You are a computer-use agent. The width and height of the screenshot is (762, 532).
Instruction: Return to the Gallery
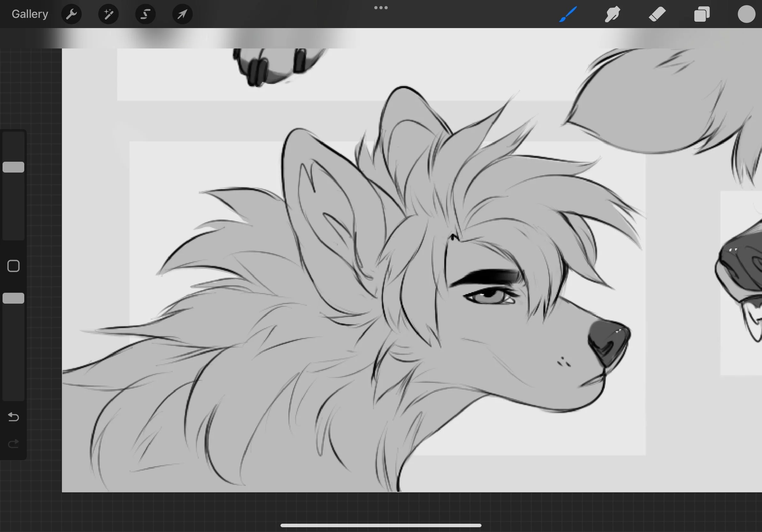30,14
